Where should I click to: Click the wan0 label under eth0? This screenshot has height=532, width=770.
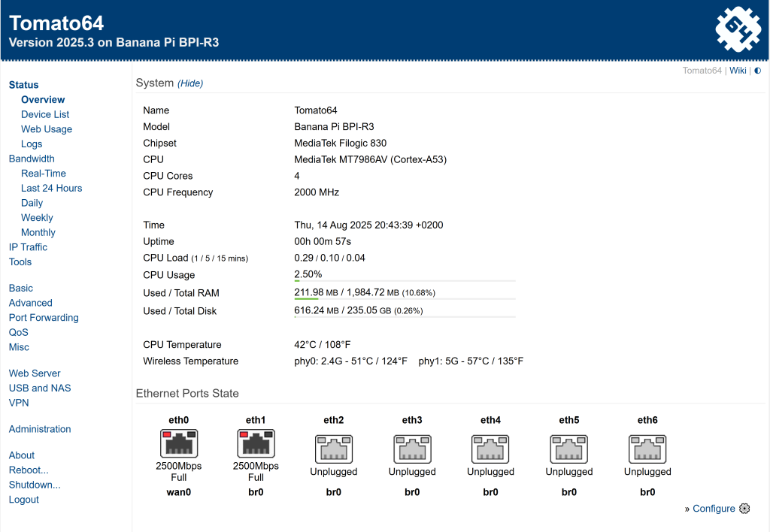click(179, 491)
